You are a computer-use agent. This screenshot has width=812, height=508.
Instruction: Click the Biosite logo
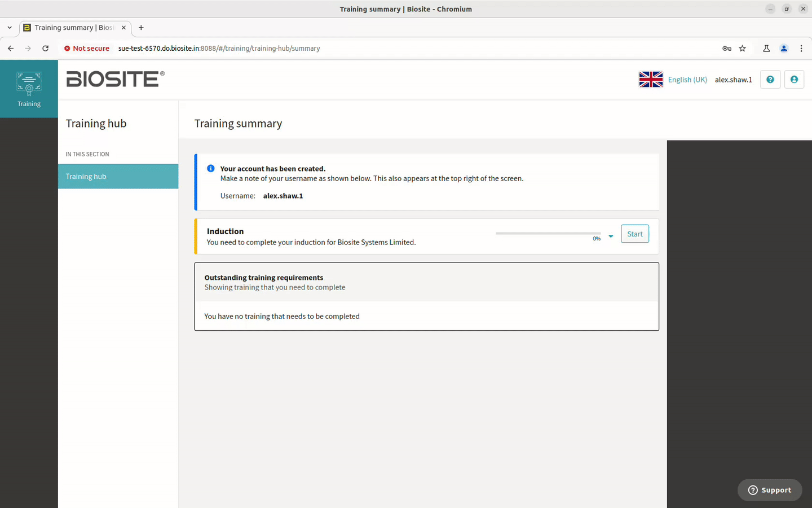tap(116, 79)
